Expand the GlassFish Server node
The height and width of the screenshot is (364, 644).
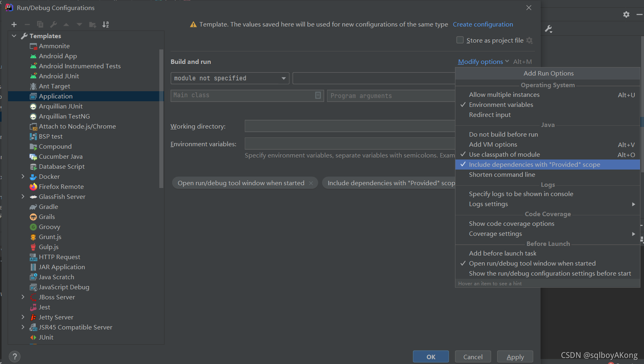point(23,196)
